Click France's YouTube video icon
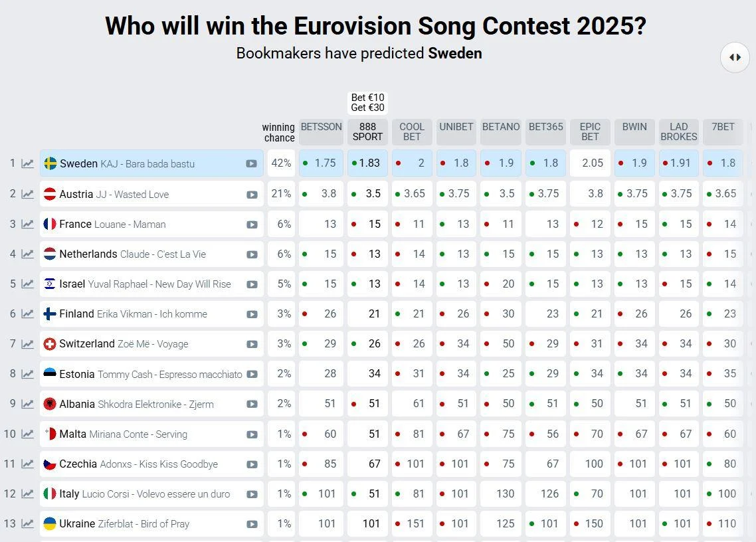756x542 pixels. [x=252, y=225]
